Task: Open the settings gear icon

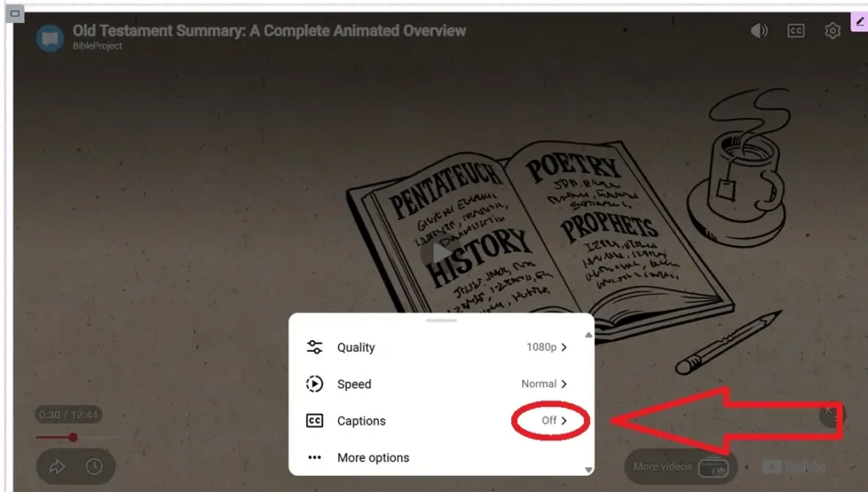Action: tap(832, 31)
